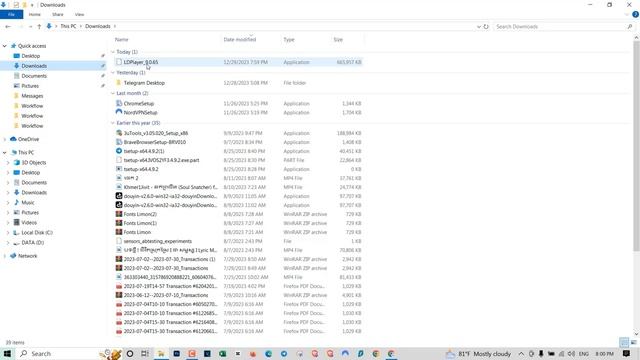Open Windows Start menu
The width and height of the screenshot is (640, 360).
7,353
